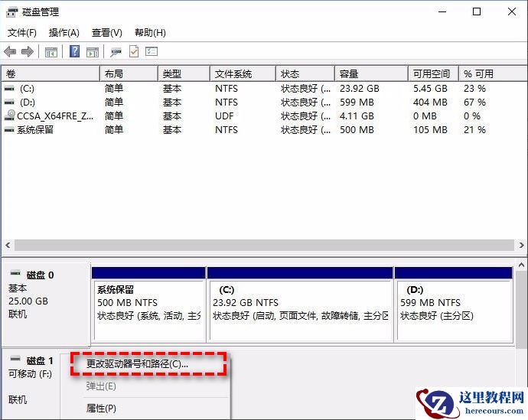Click the 5.45 GB free space cell

click(430, 89)
